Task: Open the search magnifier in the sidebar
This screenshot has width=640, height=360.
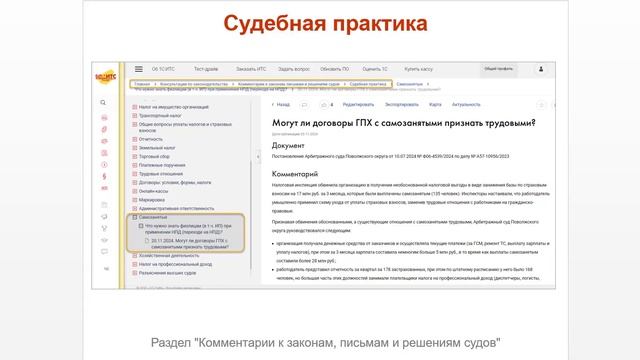Action: click(x=103, y=102)
